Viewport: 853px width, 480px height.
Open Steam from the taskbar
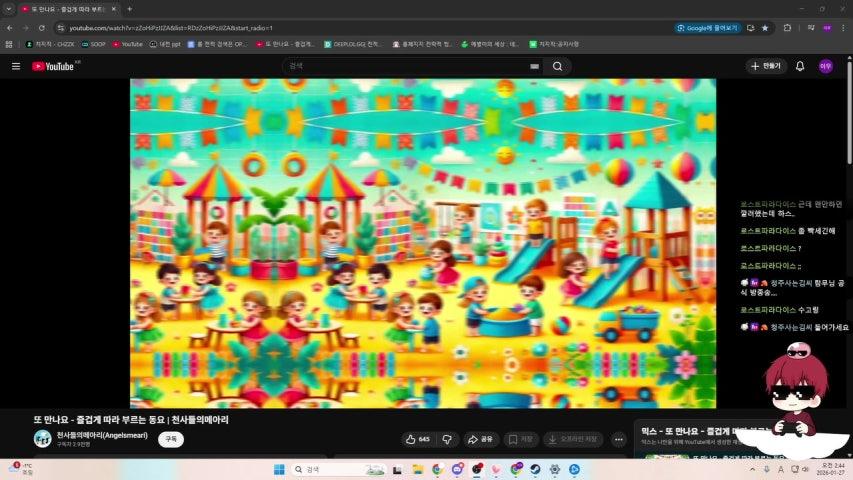coord(535,469)
